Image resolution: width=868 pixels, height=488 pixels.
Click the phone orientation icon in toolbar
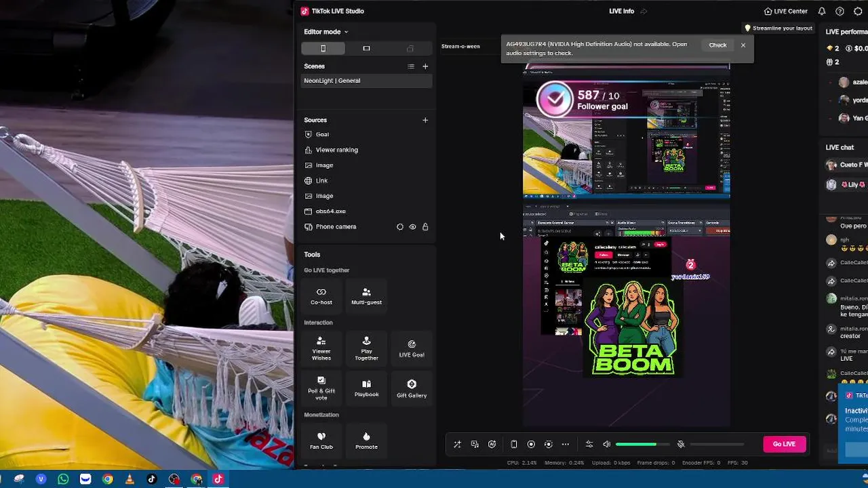(x=513, y=445)
